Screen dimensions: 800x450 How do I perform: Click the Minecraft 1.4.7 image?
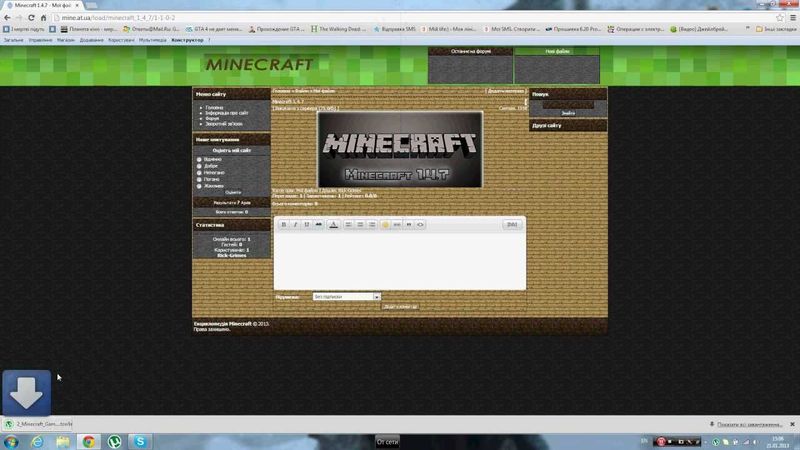pos(400,150)
